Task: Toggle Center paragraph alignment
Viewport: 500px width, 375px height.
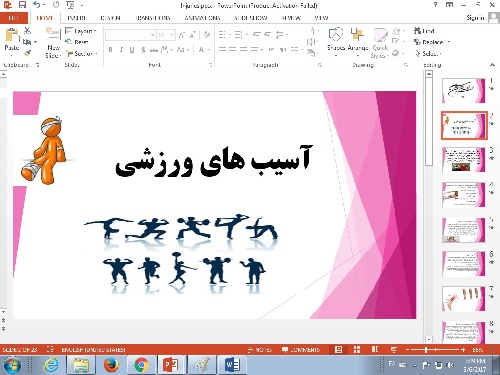Action: [x=233, y=49]
